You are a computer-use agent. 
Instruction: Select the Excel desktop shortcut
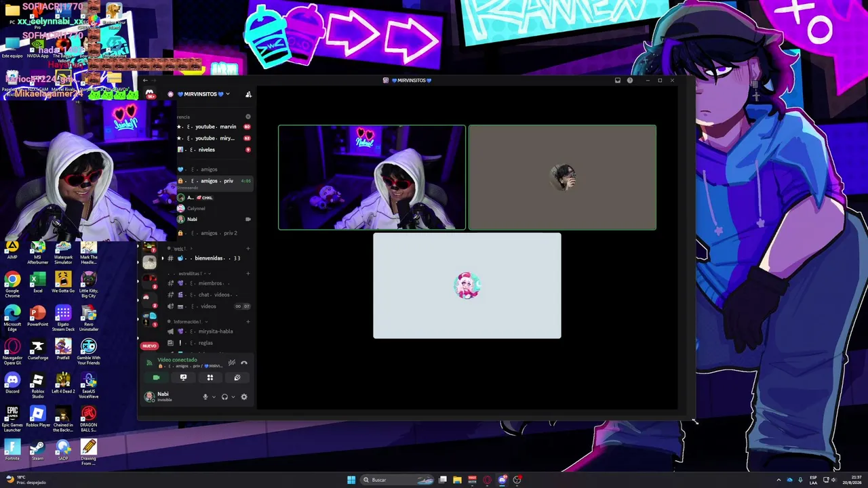pos(38,283)
